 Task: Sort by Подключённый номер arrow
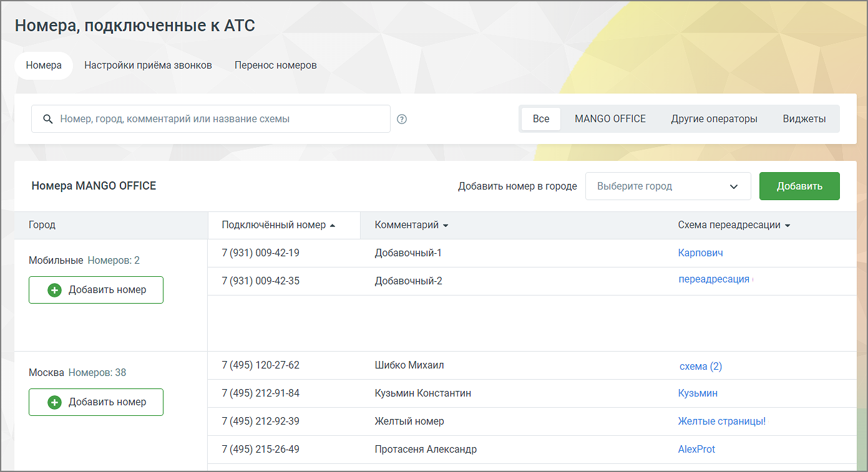[x=333, y=226]
